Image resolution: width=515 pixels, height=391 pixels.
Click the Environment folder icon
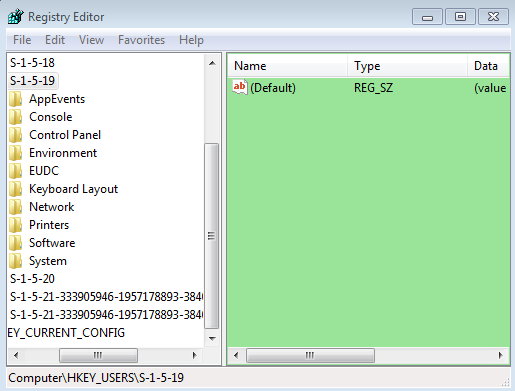tap(16, 153)
